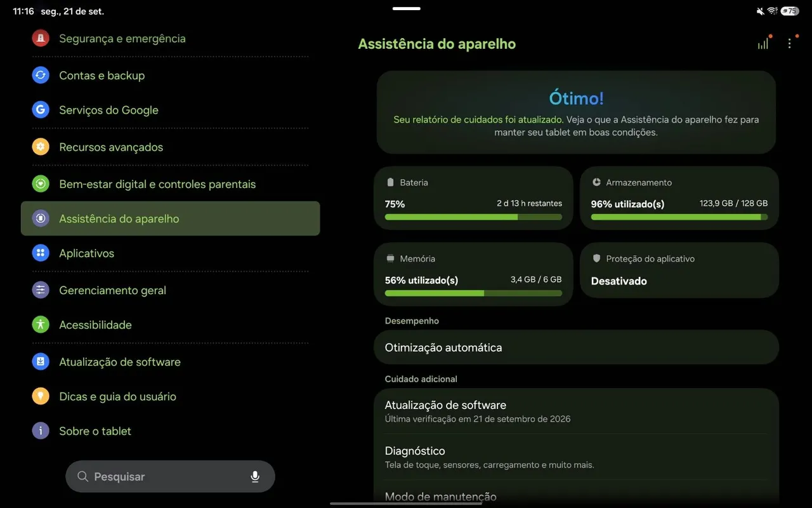The height and width of the screenshot is (508, 812).
Task: Tap the microphone icon in search bar
Action: [x=255, y=477]
